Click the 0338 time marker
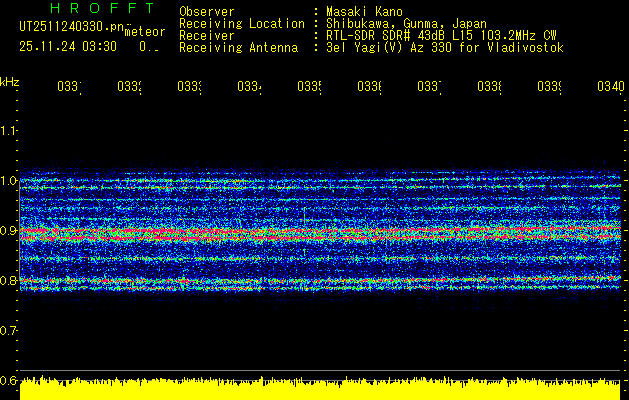Screen dimensions: 629x400 (489, 86)
